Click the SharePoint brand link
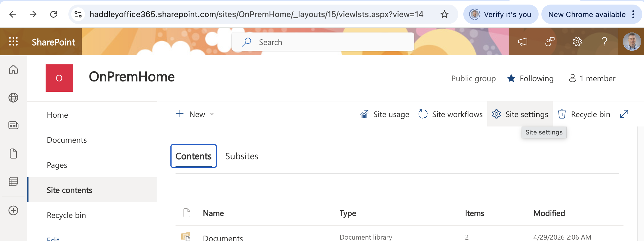This screenshot has height=241, width=644. tap(53, 42)
